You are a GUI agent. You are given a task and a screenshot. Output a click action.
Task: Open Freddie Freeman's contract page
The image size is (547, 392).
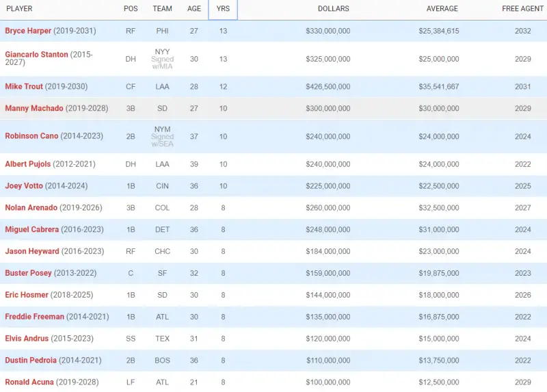34,317
